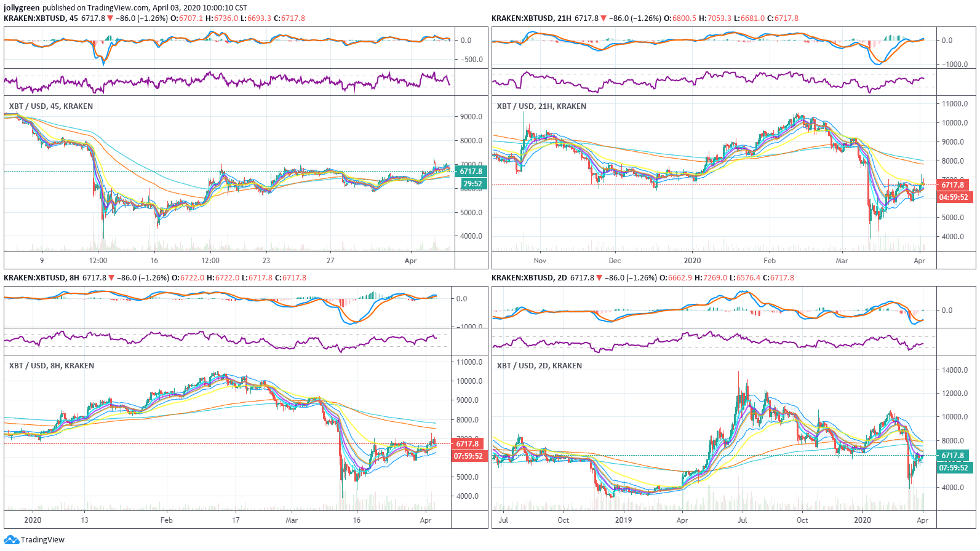980x551 pixels.
Task: Click the 14000.0 price axis label on the 2D chart
Action: [x=955, y=370]
